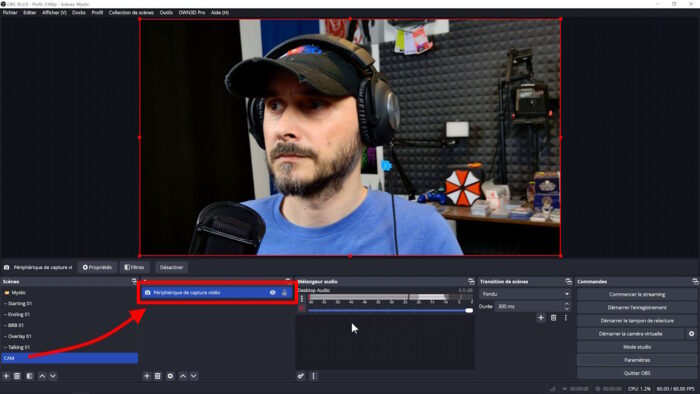Open the Fichier menu
700x394 pixels.
(x=10, y=12)
